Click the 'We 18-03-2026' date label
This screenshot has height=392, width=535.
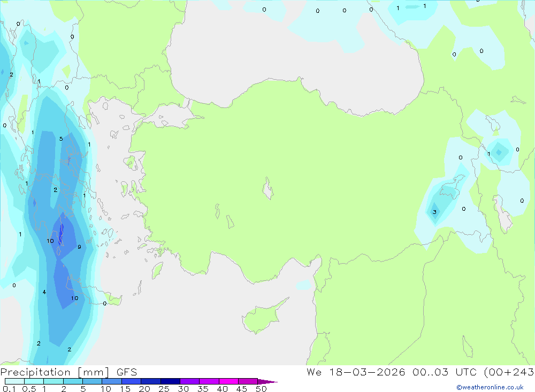(x=356, y=372)
